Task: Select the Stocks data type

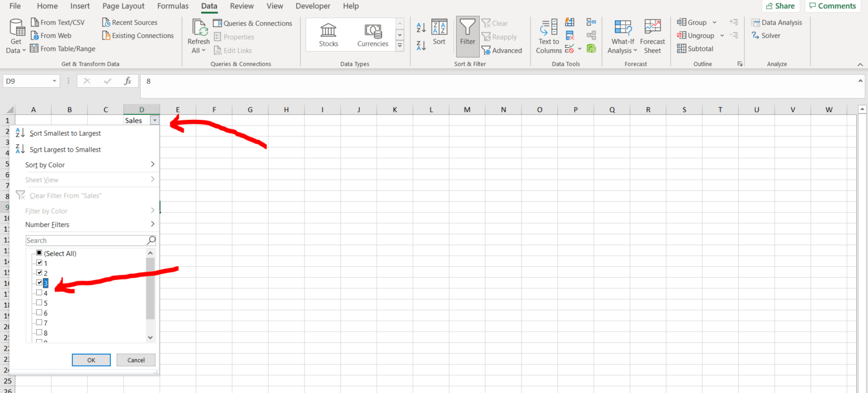Action: pos(328,34)
